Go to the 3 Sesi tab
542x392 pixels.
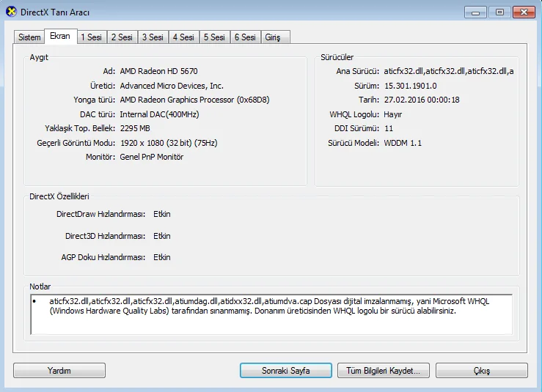pyautogui.click(x=153, y=37)
